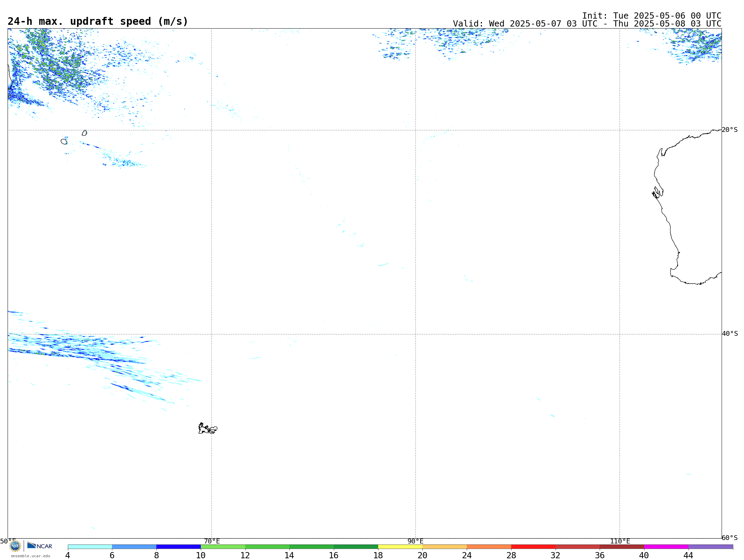
Task: Click the dark red 36-40 color swatch
Action: click(622, 547)
